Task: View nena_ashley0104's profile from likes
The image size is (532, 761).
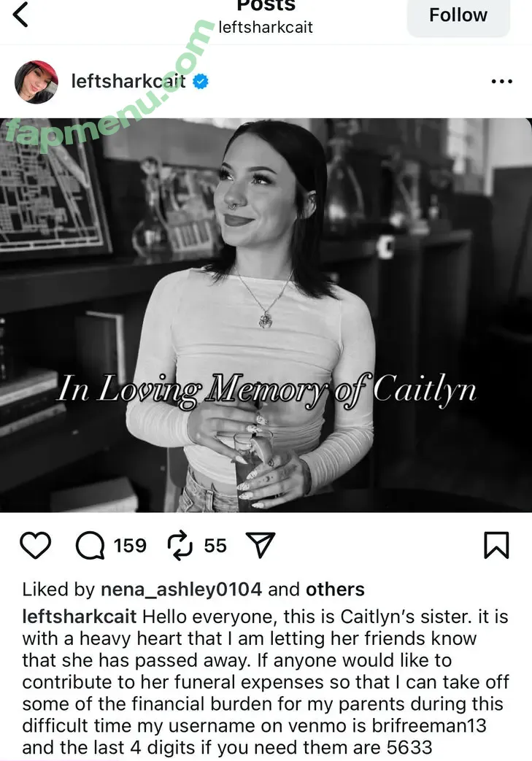Action: 181,590
